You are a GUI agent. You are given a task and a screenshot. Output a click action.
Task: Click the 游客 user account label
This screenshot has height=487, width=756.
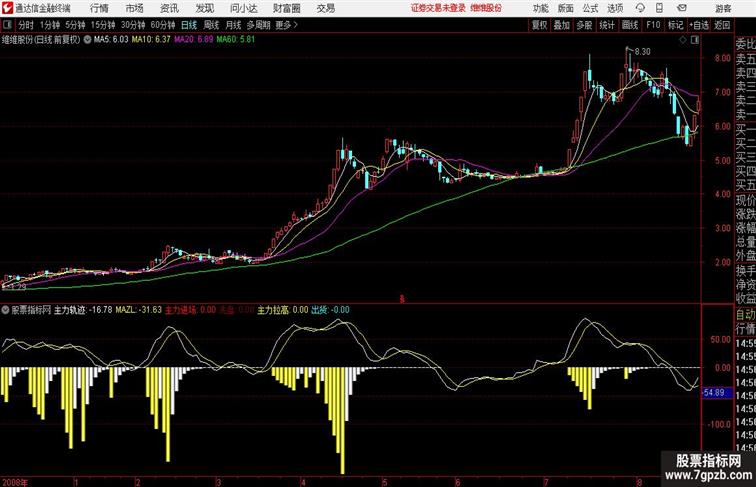[x=723, y=8]
